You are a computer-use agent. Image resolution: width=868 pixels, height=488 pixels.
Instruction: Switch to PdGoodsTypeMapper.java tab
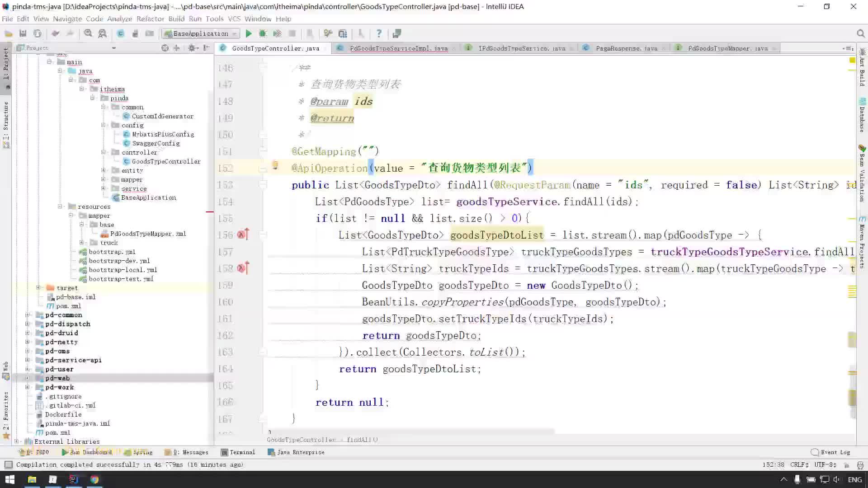727,48
